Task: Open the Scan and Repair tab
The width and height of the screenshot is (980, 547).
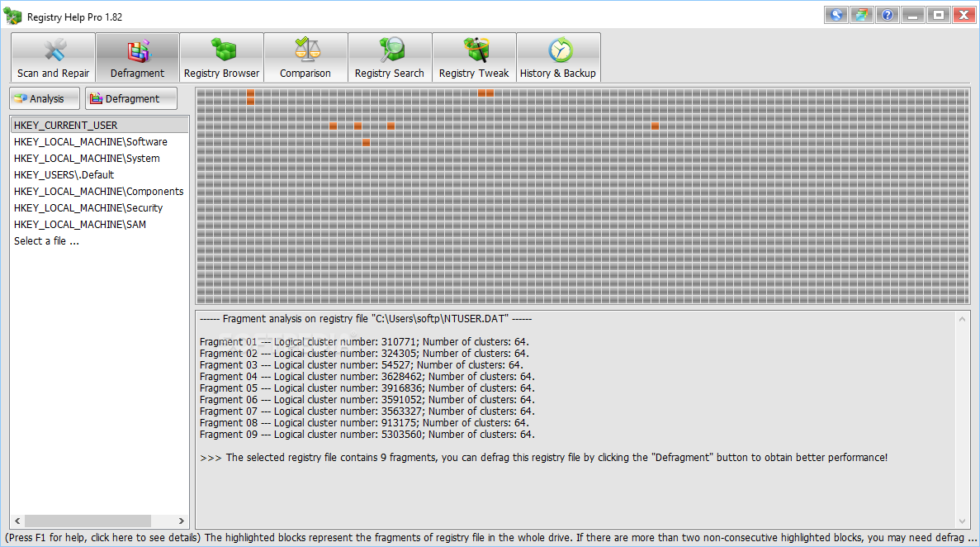Action: coord(53,58)
